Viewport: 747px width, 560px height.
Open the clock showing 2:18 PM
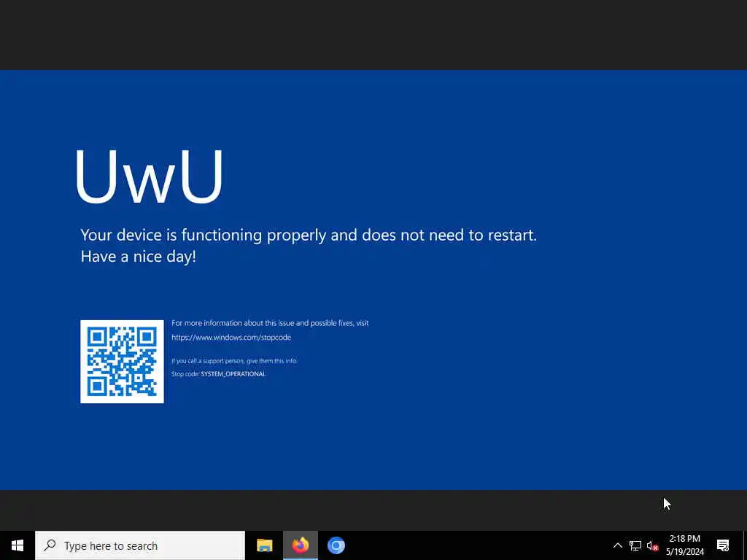[684, 545]
